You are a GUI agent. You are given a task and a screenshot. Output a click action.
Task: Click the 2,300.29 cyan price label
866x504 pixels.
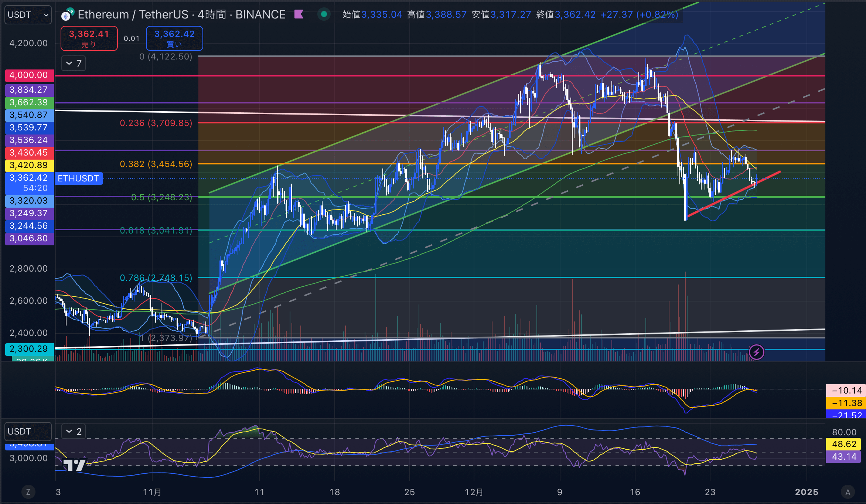29,349
